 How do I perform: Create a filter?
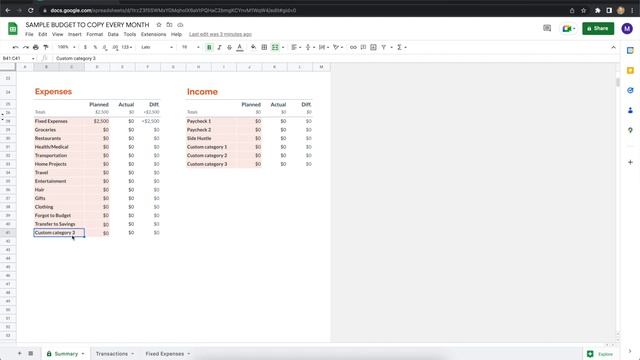pos(384,47)
